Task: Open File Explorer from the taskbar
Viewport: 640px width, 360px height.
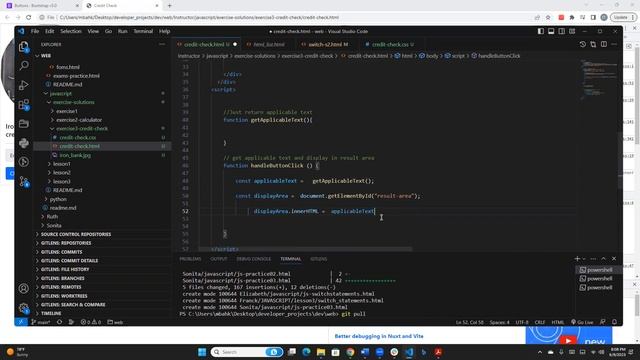Action: (x=321, y=352)
